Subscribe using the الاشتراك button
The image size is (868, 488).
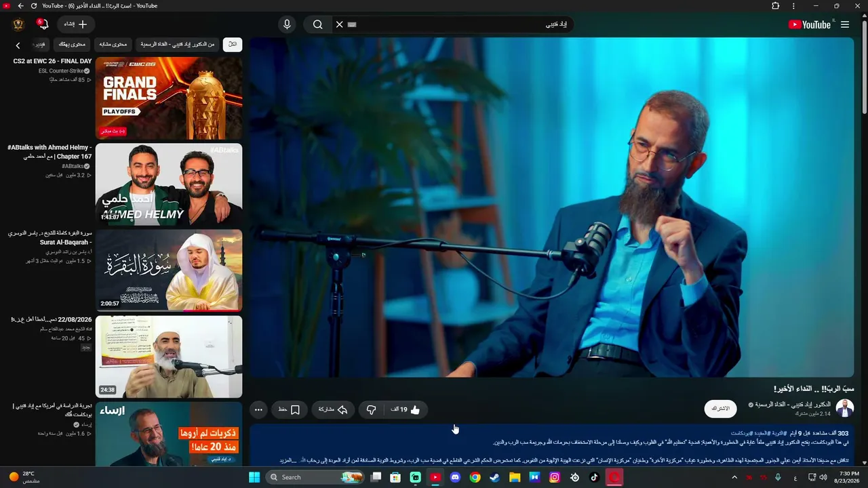(x=720, y=409)
